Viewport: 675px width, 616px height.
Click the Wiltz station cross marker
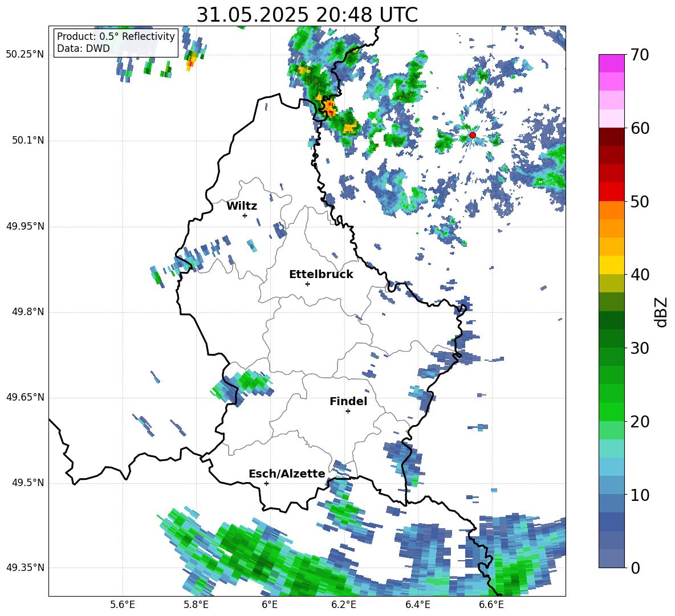(245, 215)
